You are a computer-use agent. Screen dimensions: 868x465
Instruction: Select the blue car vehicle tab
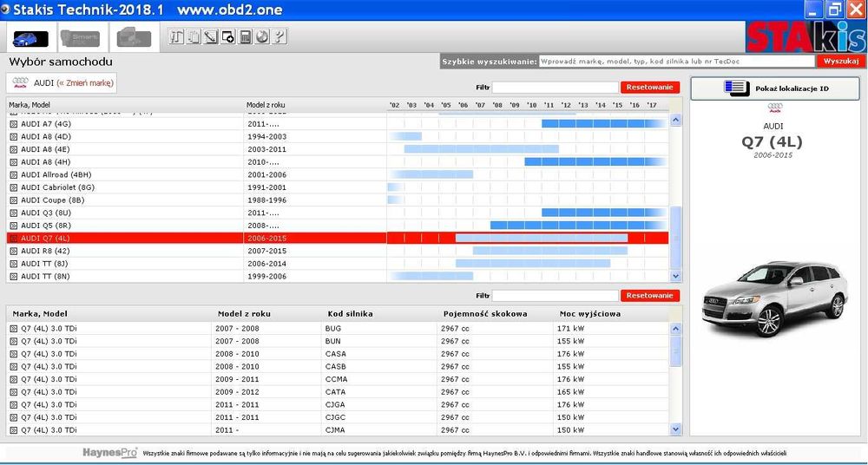point(30,38)
